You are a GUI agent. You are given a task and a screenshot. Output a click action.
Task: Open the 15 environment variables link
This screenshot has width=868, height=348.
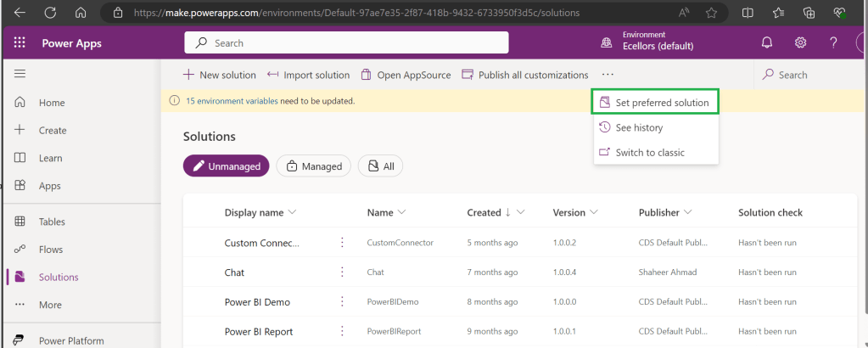[x=231, y=101]
